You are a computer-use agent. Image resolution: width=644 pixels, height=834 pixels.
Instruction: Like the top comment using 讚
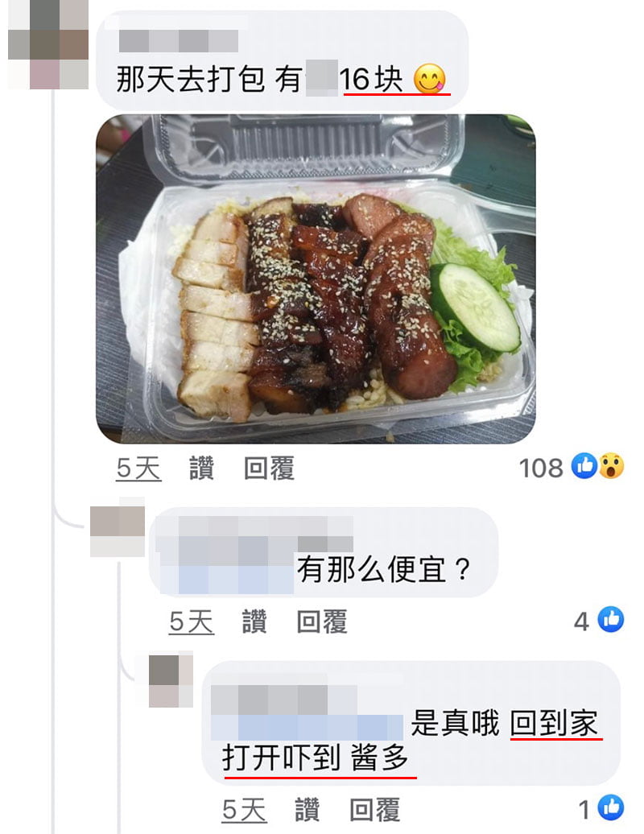tap(201, 469)
